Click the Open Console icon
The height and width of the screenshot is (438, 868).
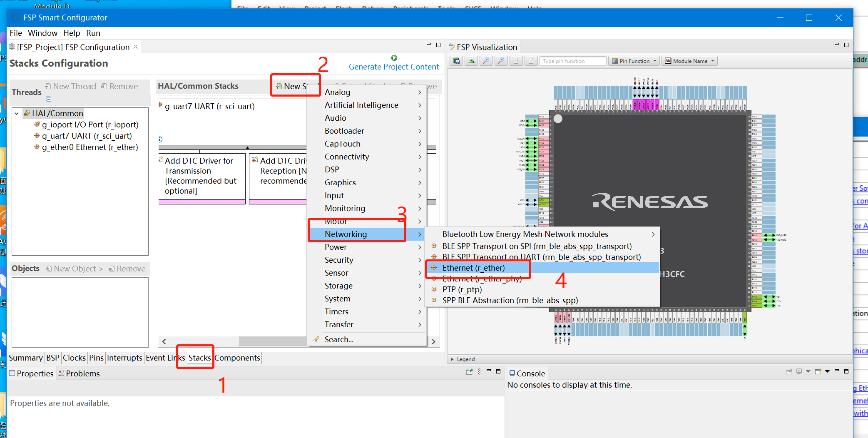pyautogui.click(x=818, y=371)
